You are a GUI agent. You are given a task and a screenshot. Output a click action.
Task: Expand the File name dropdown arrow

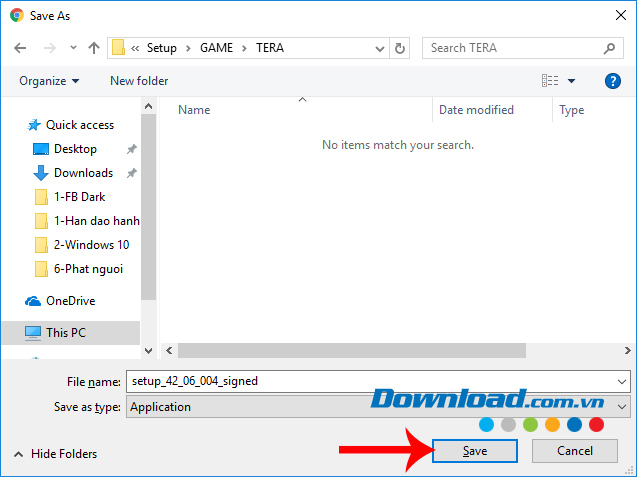tap(622, 382)
